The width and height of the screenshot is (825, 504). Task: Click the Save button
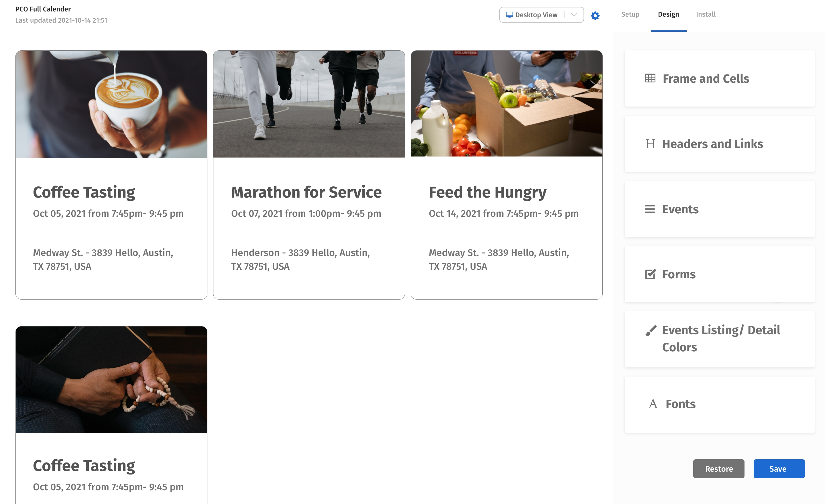coord(779,468)
